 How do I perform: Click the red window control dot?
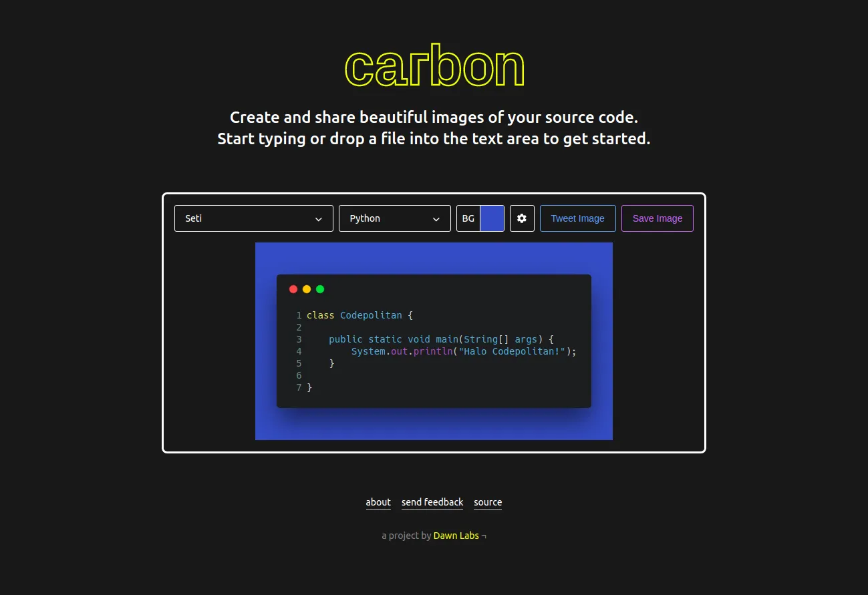[x=293, y=289]
